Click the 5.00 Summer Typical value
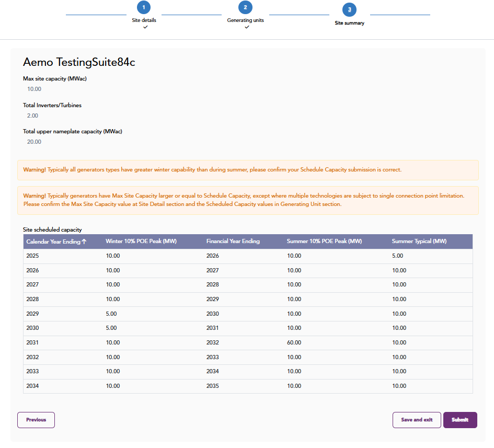Screen dimensions: 494x448 point(397,256)
